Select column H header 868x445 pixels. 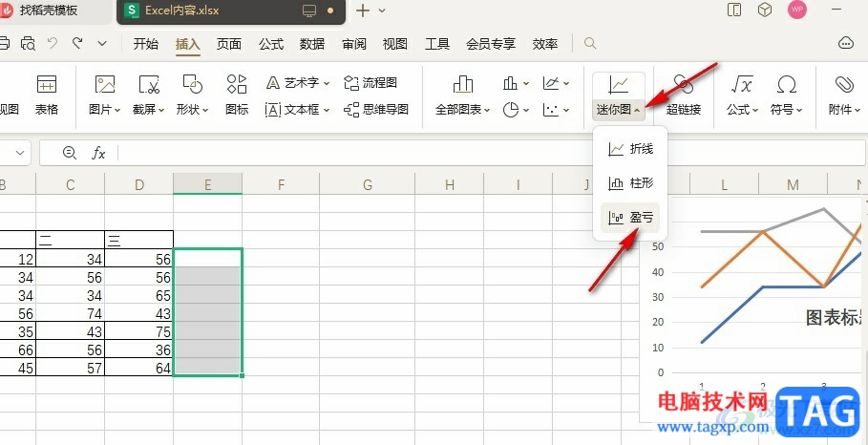(449, 183)
